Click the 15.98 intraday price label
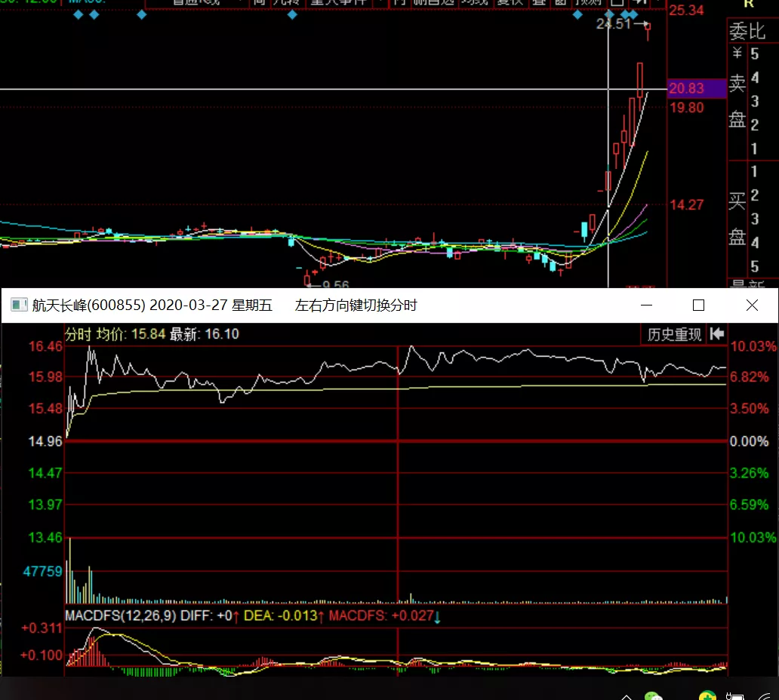This screenshot has width=779, height=700. coord(45,377)
